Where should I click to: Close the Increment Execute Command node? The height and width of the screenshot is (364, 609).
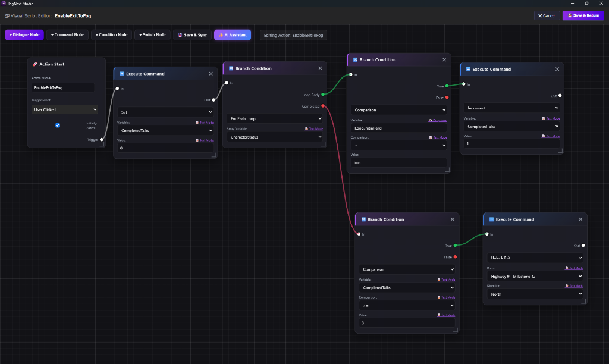pos(557,69)
